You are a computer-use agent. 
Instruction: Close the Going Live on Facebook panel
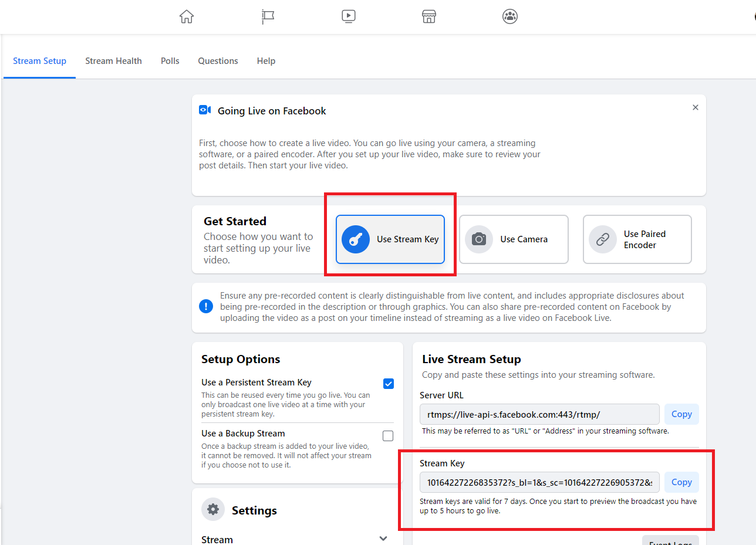coord(696,107)
